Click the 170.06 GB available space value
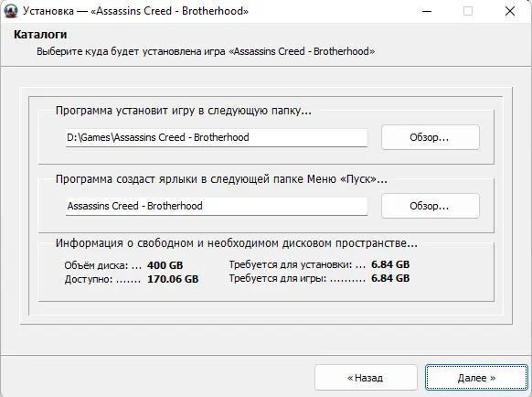Image resolution: width=532 pixels, height=397 pixels. point(173,279)
